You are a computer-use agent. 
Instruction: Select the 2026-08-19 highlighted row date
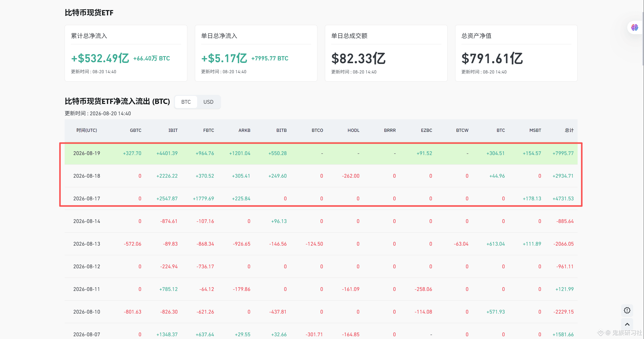click(87, 153)
